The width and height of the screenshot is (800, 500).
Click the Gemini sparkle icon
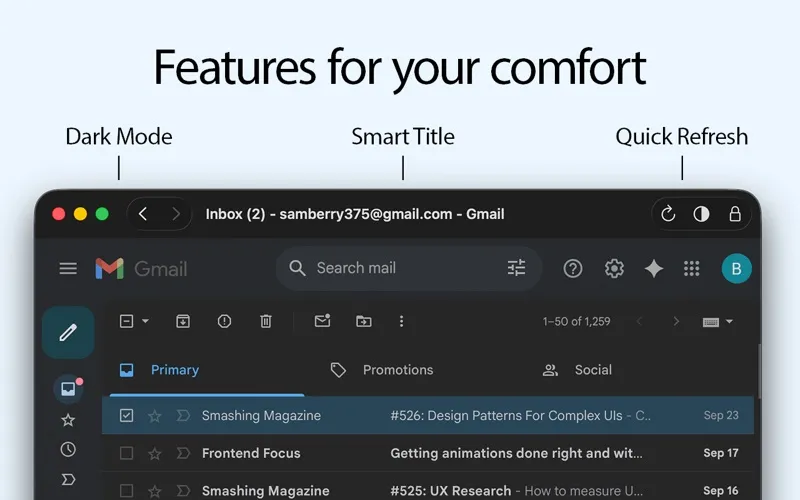pyautogui.click(x=654, y=268)
